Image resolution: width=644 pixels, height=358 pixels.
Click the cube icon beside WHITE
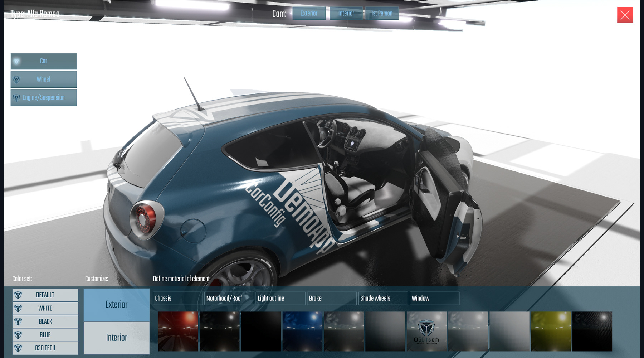coord(18,308)
